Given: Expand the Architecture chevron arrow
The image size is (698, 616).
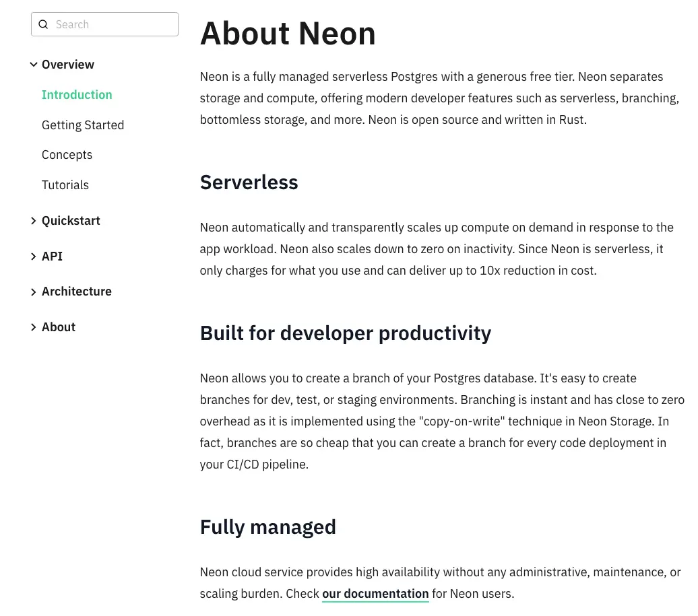Looking at the screenshot, I should (x=33, y=292).
